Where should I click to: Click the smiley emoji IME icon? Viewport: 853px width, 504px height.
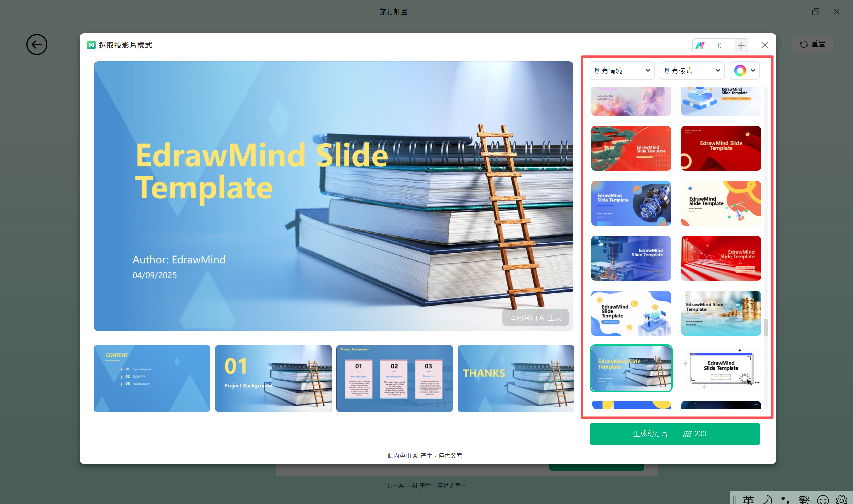click(x=822, y=499)
